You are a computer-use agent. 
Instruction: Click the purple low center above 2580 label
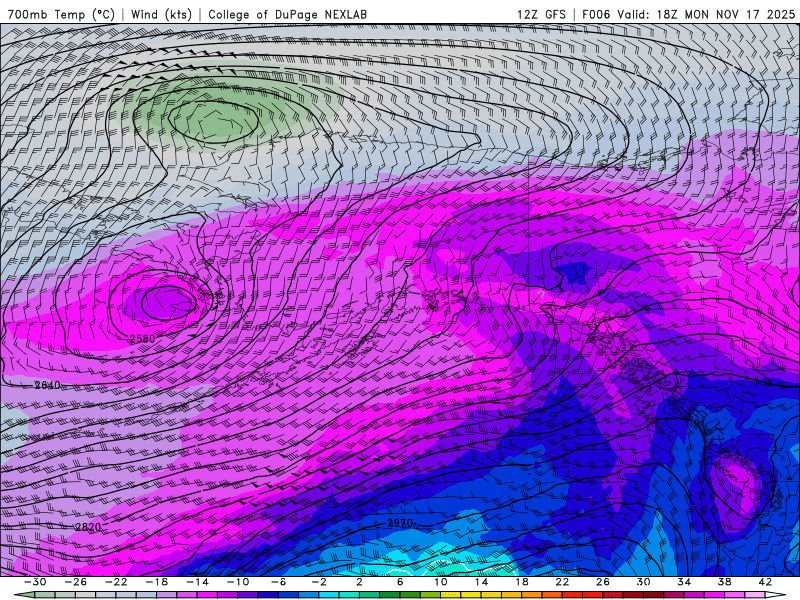(168, 303)
